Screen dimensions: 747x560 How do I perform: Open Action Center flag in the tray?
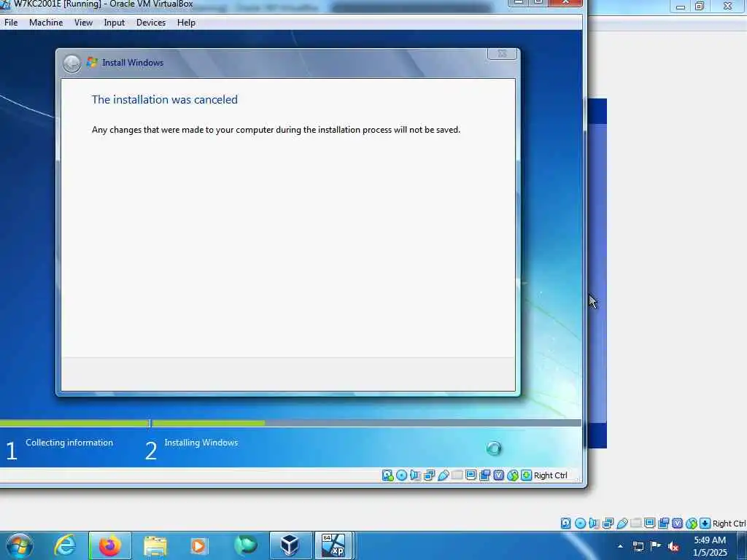pyautogui.click(x=656, y=545)
